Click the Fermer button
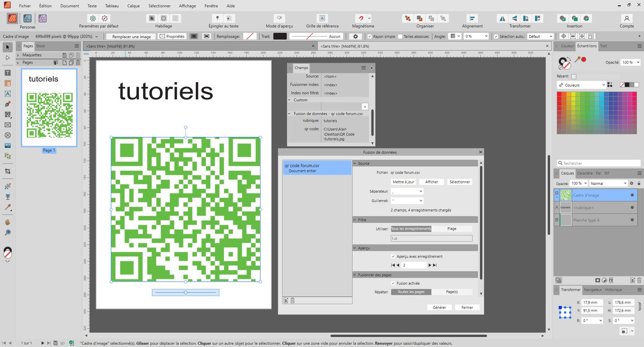644x347 pixels. pos(467,307)
